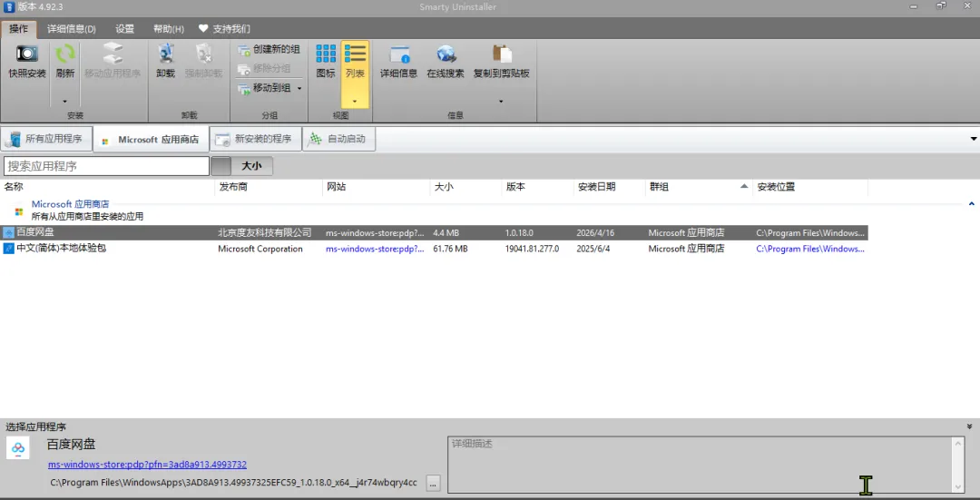Click the 快照安装 snapshot install icon
Image resolution: width=980 pixels, height=500 pixels.
click(x=27, y=55)
